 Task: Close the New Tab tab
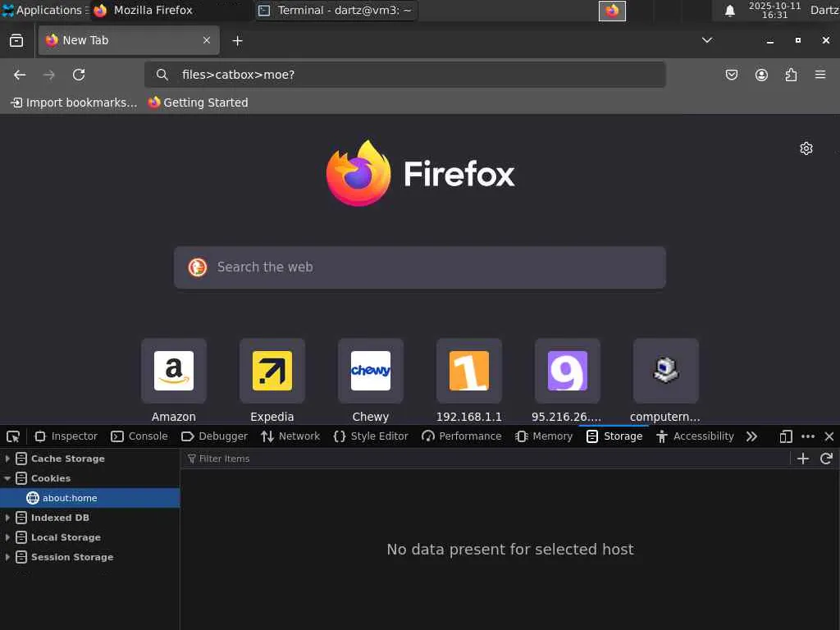coord(207,40)
